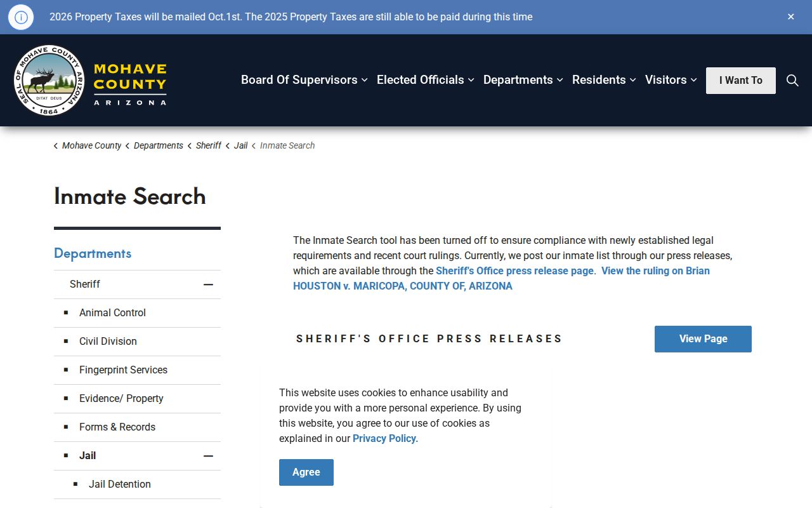Viewport: 812px width, 508px height.
Task: Open the Elected Officials menu
Action: [x=426, y=80]
